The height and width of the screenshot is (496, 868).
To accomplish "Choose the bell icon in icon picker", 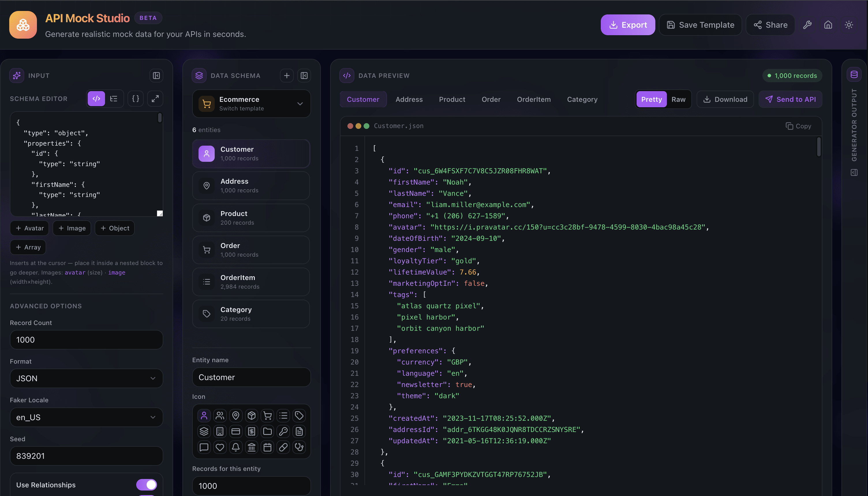I will pyautogui.click(x=236, y=447).
